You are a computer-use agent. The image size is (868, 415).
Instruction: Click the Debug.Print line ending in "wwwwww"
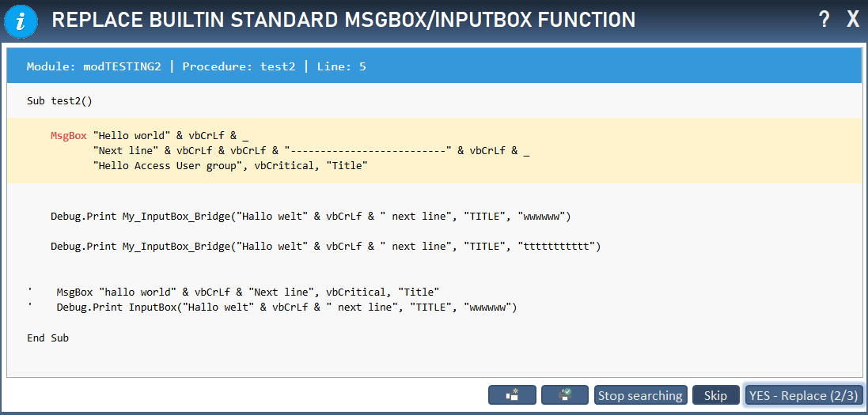point(310,215)
